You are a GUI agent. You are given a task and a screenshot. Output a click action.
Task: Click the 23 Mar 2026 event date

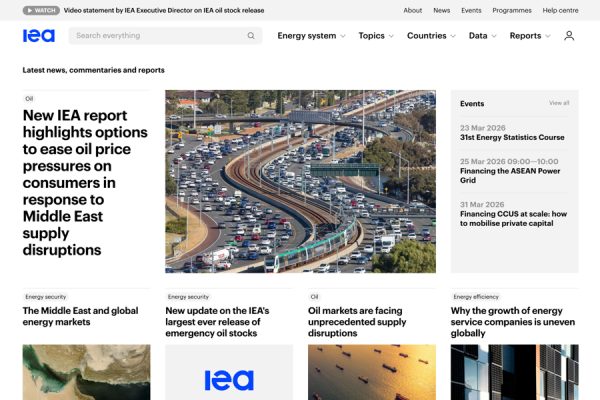coord(483,128)
